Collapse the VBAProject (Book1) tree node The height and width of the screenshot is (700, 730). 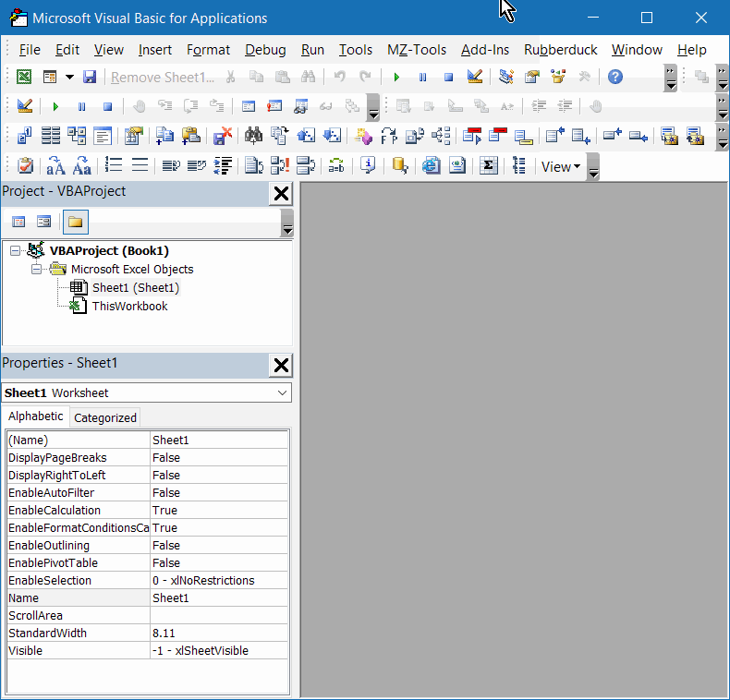pos(16,251)
